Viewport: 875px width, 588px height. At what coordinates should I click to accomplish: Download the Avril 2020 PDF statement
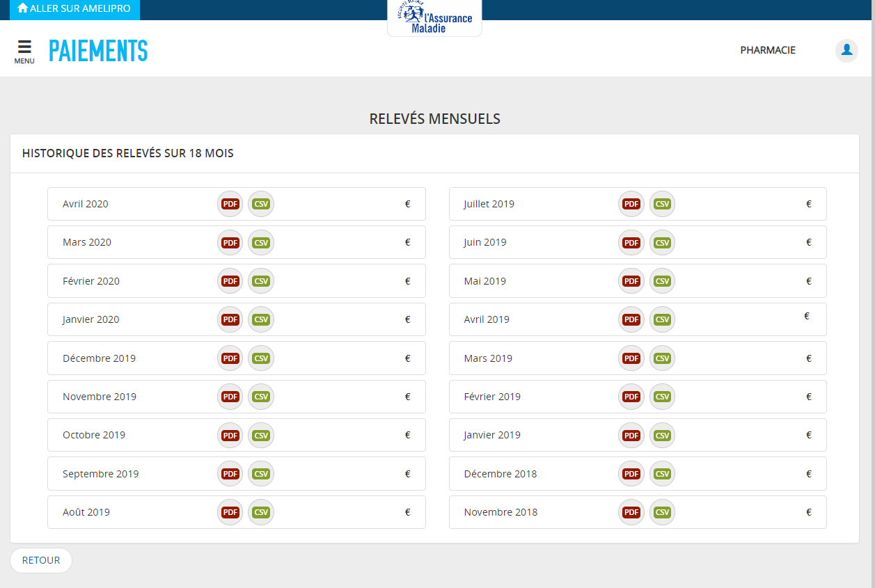(x=230, y=204)
